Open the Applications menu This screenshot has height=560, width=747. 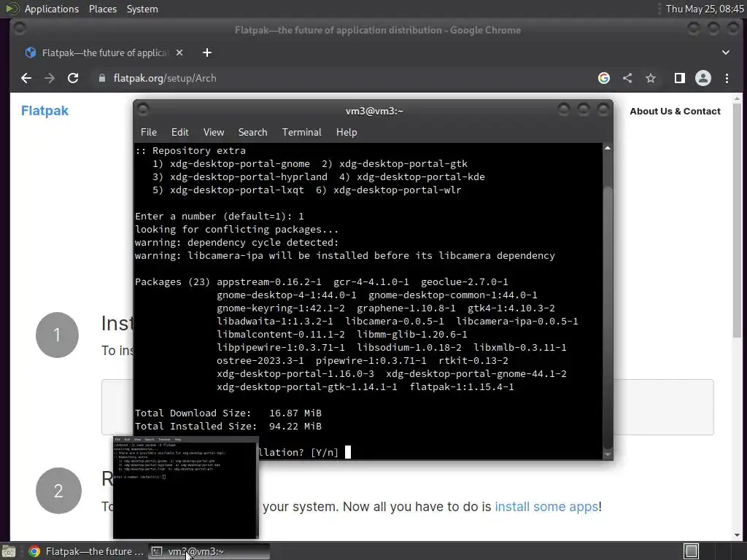(52, 9)
